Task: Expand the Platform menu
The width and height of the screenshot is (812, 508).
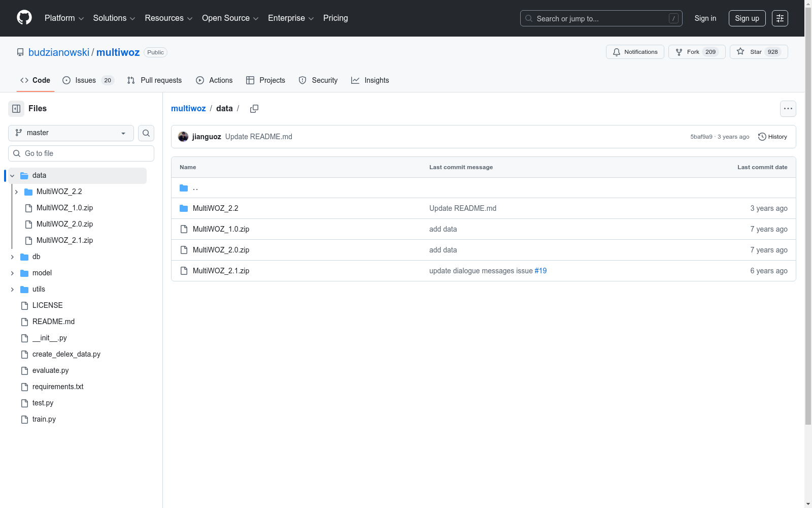Action: coord(64,18)
